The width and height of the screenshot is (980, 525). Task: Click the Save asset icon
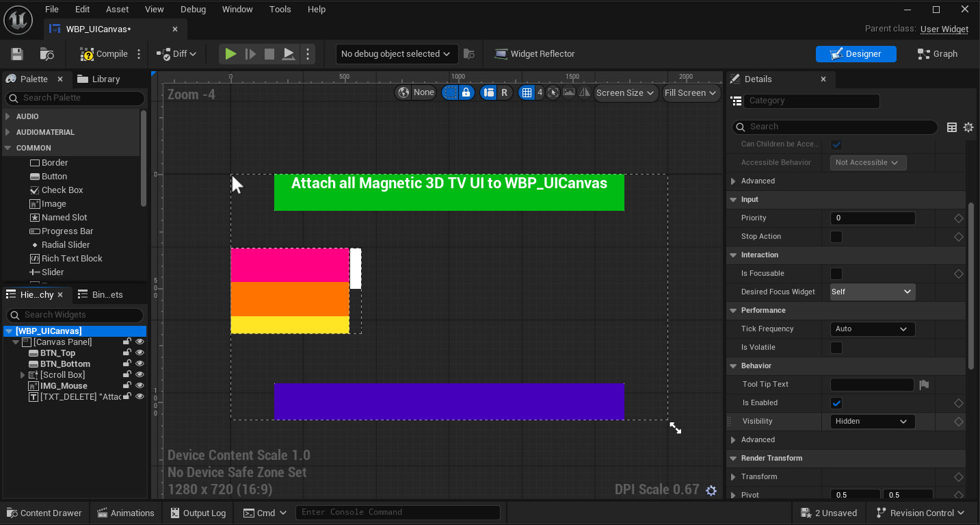click(16, 53)
